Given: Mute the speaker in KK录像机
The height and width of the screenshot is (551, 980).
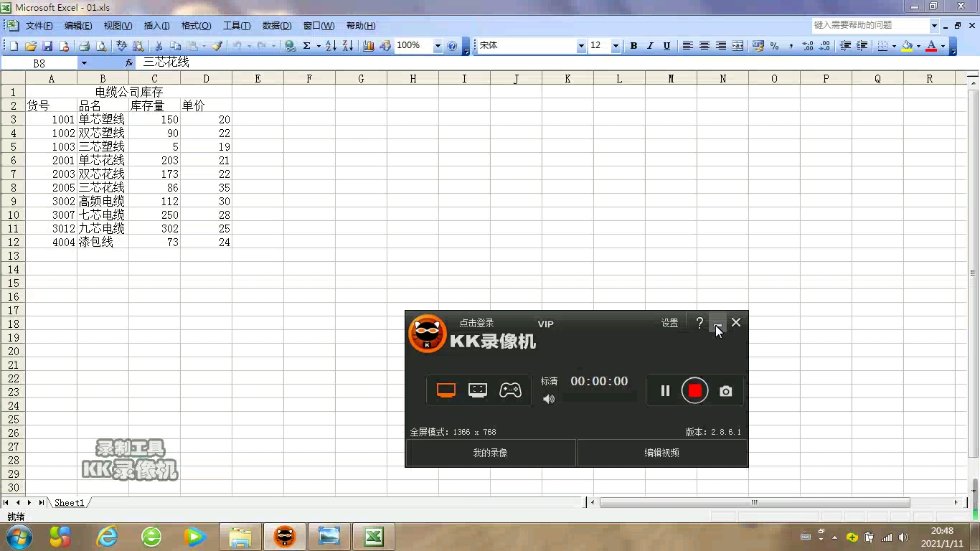Looking at the screenshot, I should click(549, 400).
